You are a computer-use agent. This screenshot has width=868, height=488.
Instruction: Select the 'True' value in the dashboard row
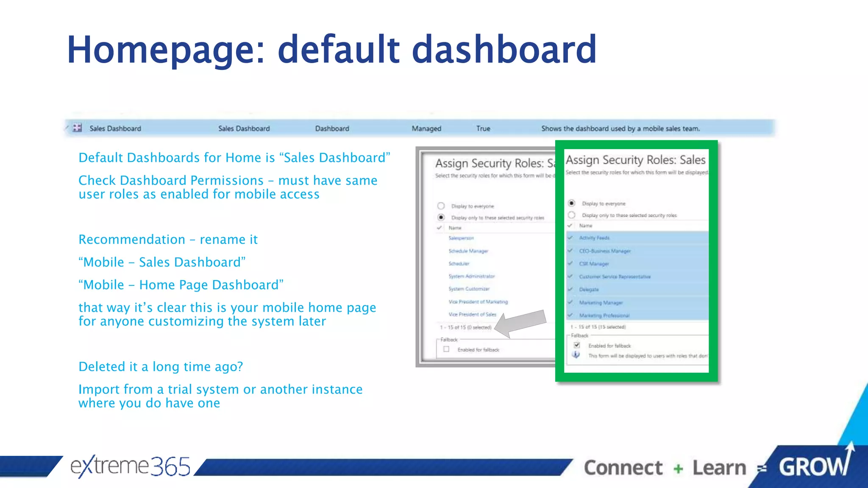tap(483, 128)
